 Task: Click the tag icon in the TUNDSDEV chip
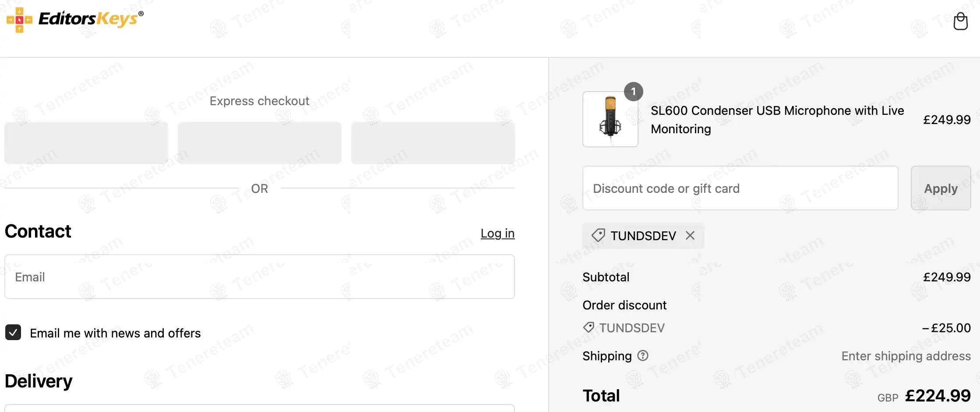coord(598,235)
